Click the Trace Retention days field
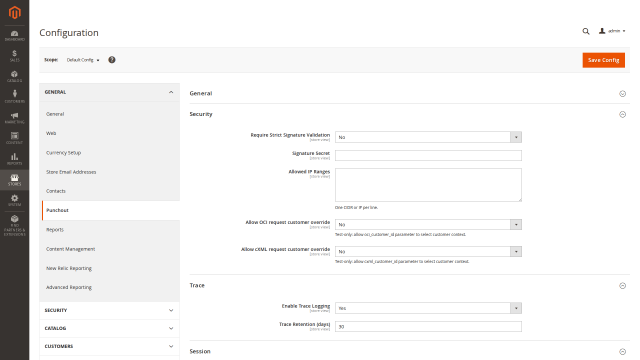This screenshot has width=640, height=360. (x=428, y=327)
